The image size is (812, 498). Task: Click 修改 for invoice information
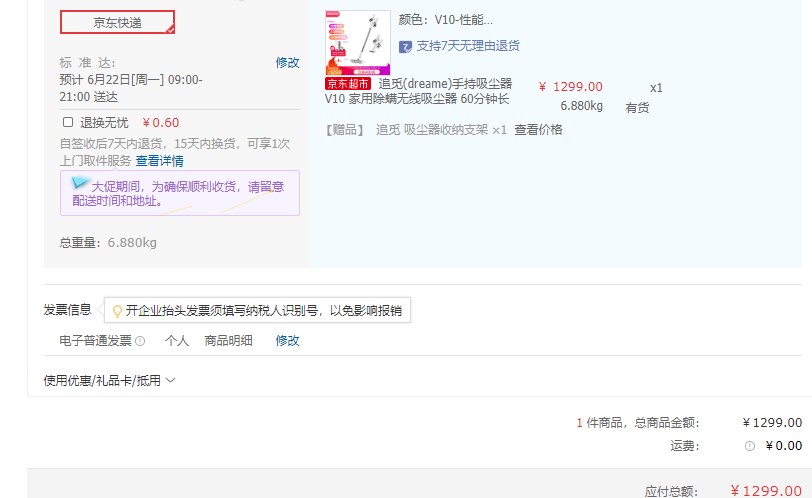[287, 341]
